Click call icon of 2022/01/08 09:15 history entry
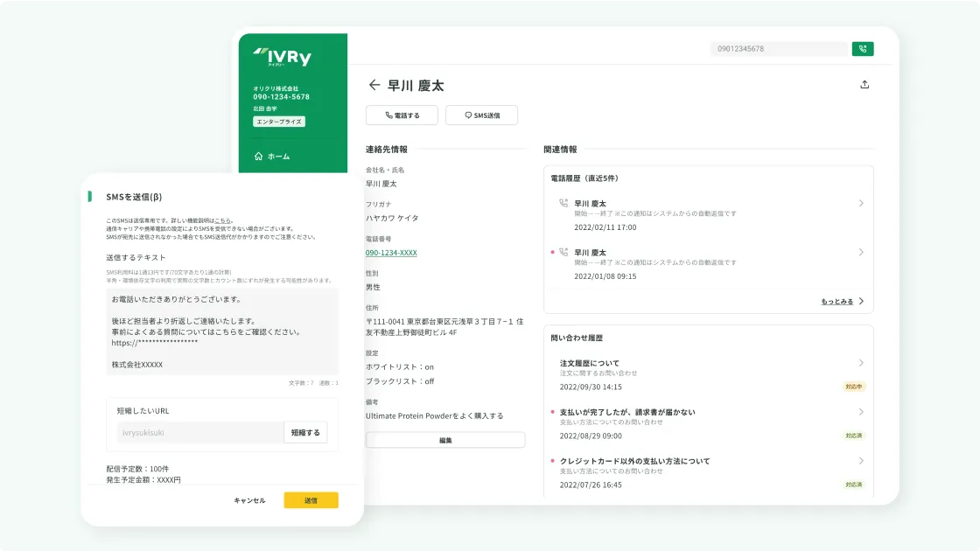 click(563, 252)
